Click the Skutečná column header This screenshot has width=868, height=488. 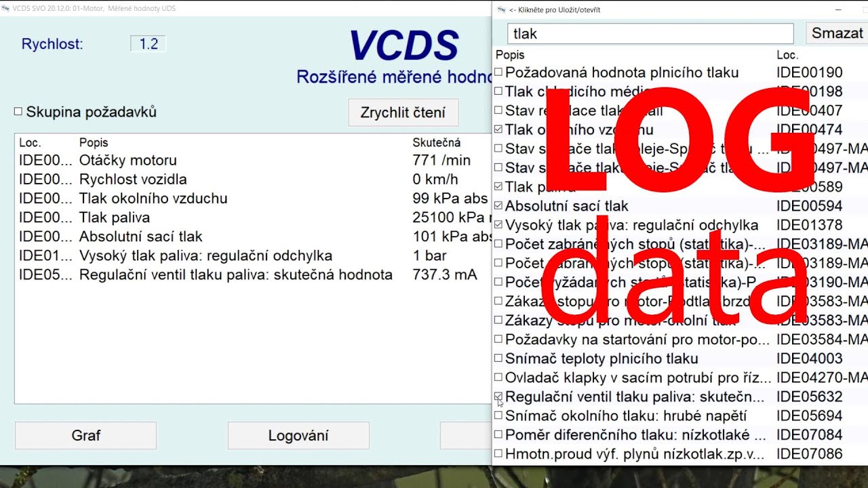click(437, 142)
